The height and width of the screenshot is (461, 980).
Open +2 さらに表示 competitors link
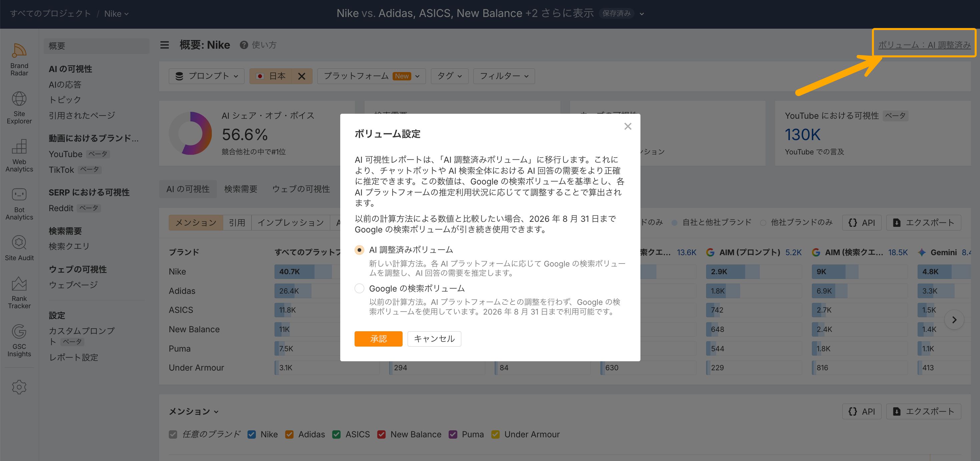559,13
